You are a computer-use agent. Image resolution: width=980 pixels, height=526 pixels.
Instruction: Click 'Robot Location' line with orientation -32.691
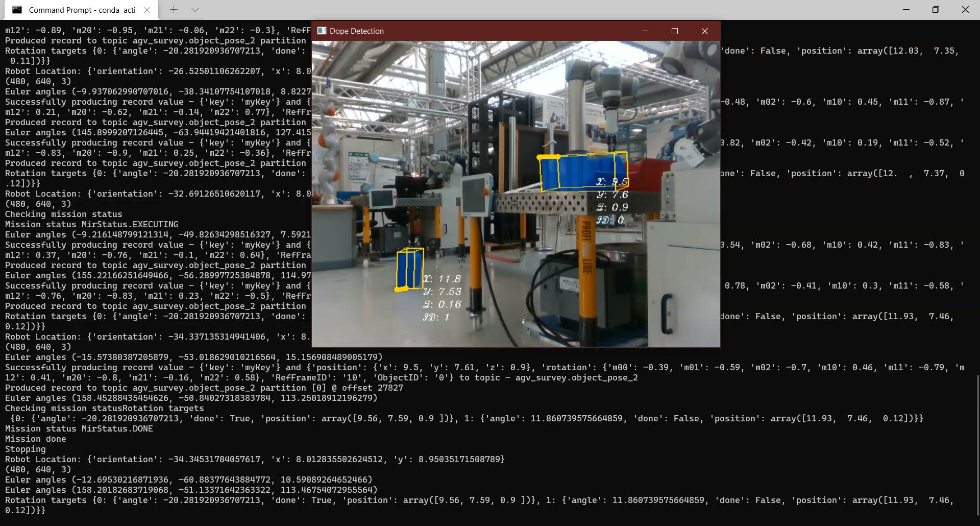(x=158, y=194)
